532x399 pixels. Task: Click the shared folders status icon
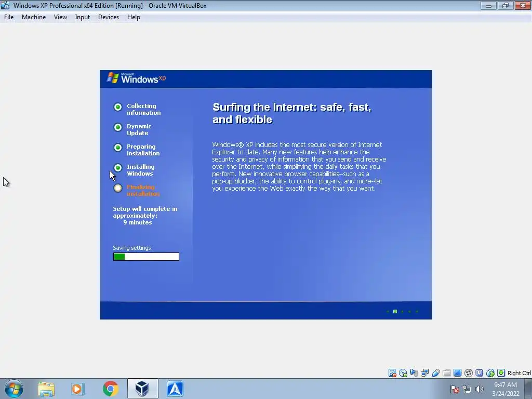tap(446, 373)
